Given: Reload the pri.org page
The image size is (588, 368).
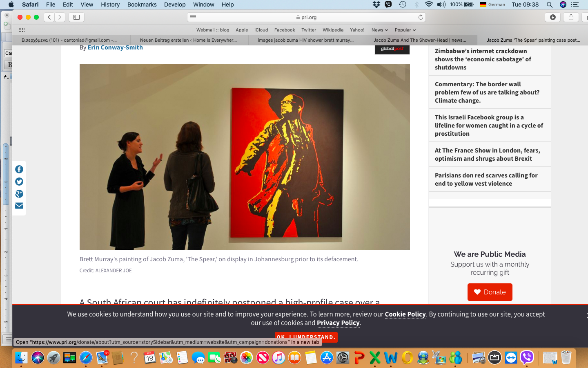Looking at the screenshot, I should point(421,17).
